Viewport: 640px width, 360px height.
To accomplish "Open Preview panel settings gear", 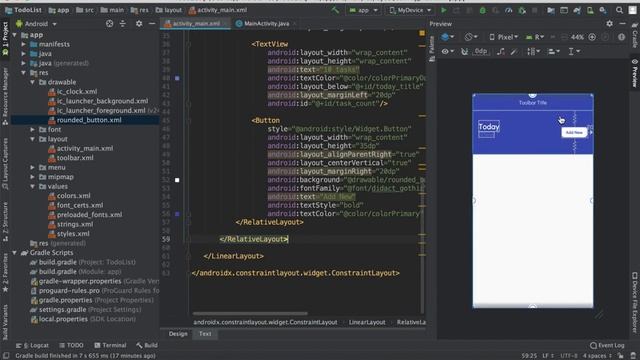I will (609, 24).
